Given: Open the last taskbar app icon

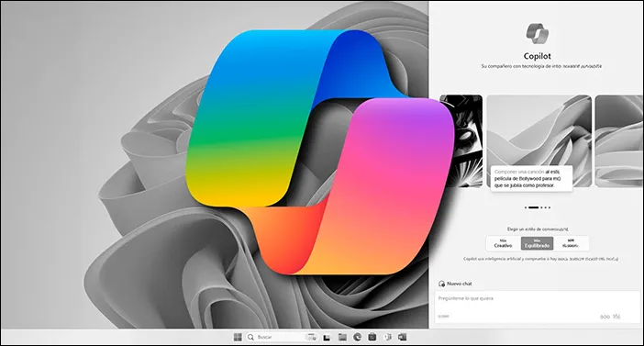Looking at the screenshot, I should click(x=403, y=337).
